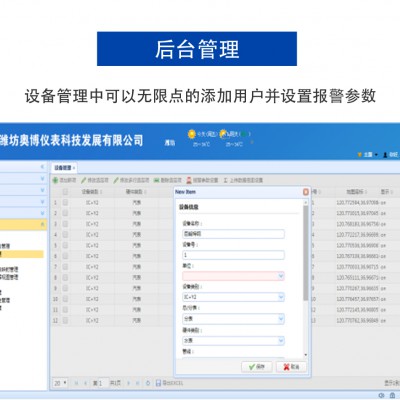The image size is (400, 400).
Task: Open the device type IC+Y2 dropdown
Action: coord(233,297)
